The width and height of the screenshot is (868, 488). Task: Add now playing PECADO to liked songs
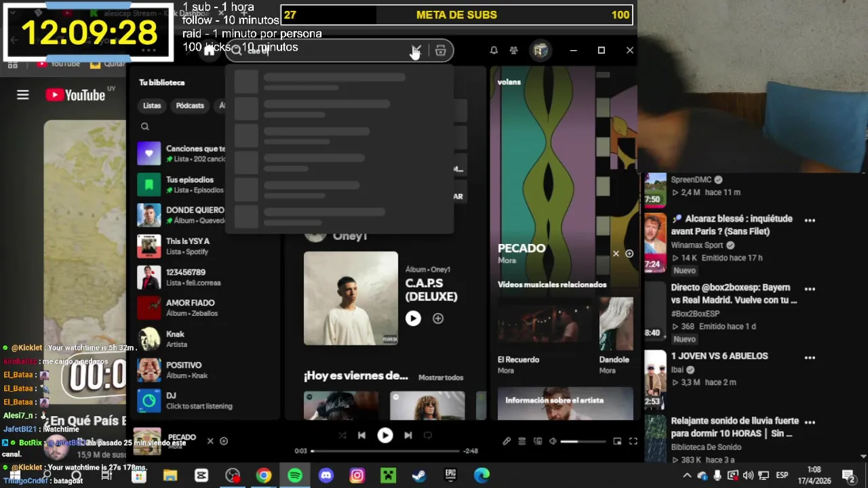pyautogui.click(x=224, y=441)
